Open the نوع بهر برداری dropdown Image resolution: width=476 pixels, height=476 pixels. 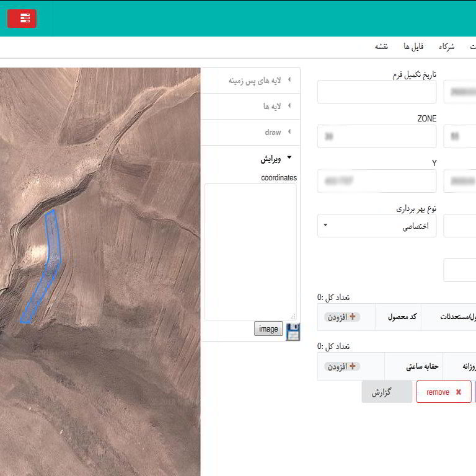(x=377, y=226)
